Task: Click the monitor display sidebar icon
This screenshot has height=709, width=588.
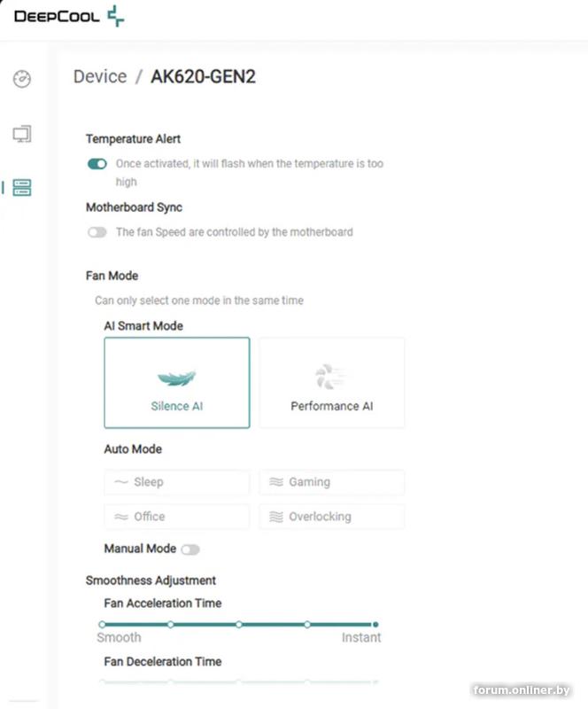Action: pyautogui.click(x=22, y=134)
